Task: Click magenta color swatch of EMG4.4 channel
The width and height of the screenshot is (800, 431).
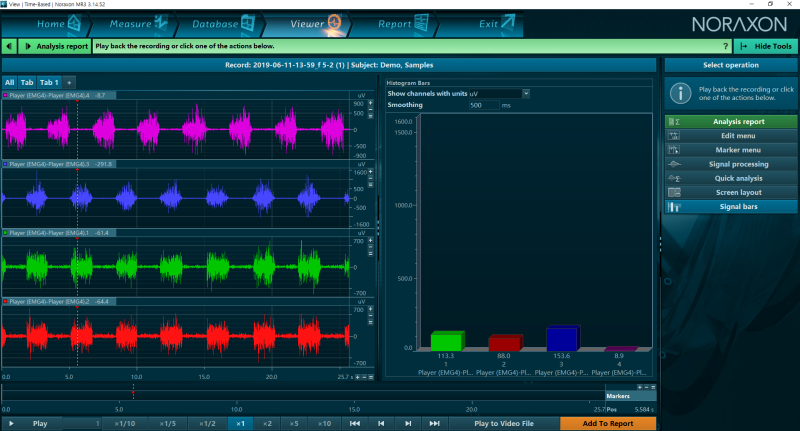Action: point(6,95)
